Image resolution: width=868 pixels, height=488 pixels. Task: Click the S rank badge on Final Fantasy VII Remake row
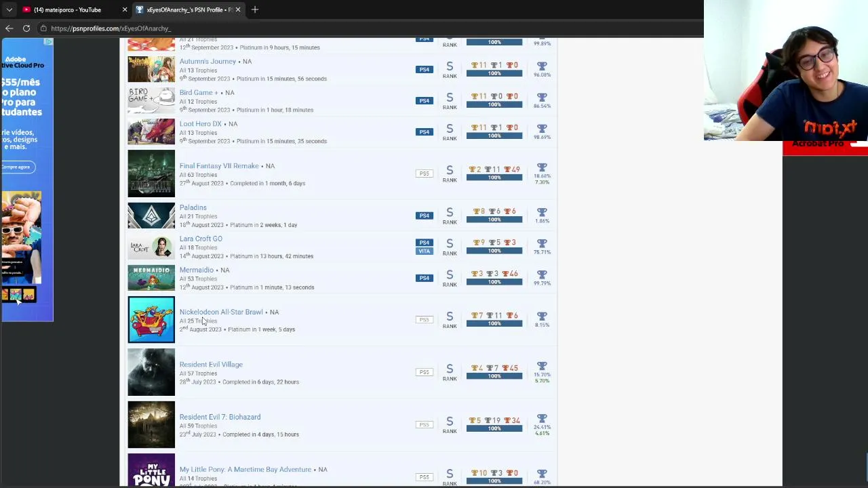[450, 174]
